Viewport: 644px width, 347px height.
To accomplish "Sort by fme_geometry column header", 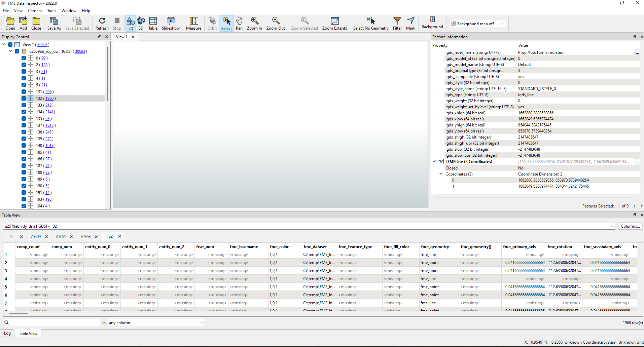I will tap(435, 247).
